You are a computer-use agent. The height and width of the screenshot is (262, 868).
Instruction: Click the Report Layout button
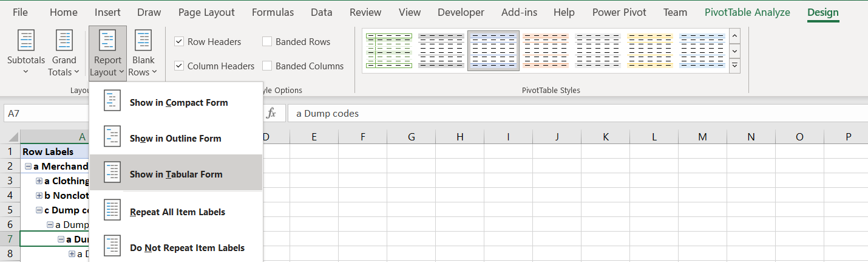(x=107, y=53)
